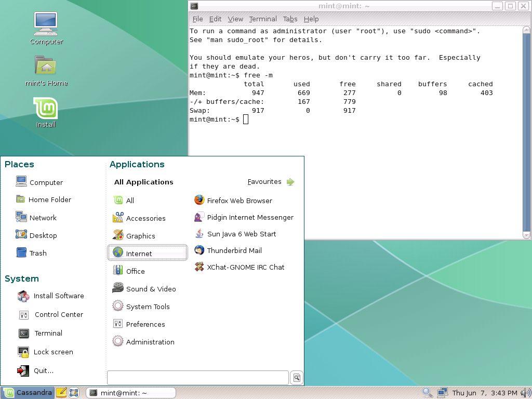Open XChat-GNOME IRC Chat

(x=245, y=267)
